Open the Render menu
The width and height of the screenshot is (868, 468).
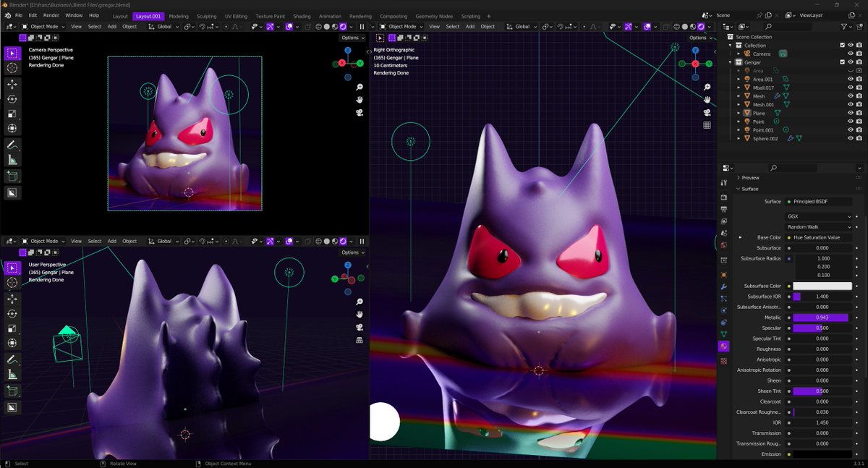click(51, 15)
